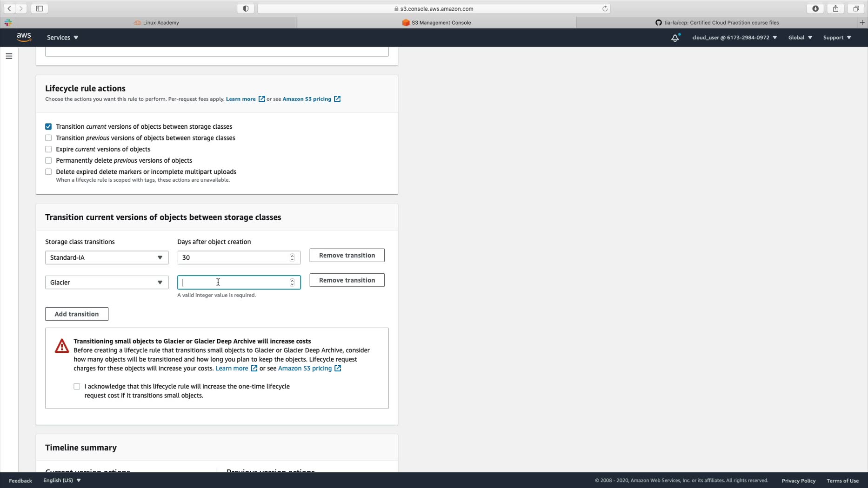
Task: Click external link icon after S3 pricing in warning
Action: (x=338, y=368)
